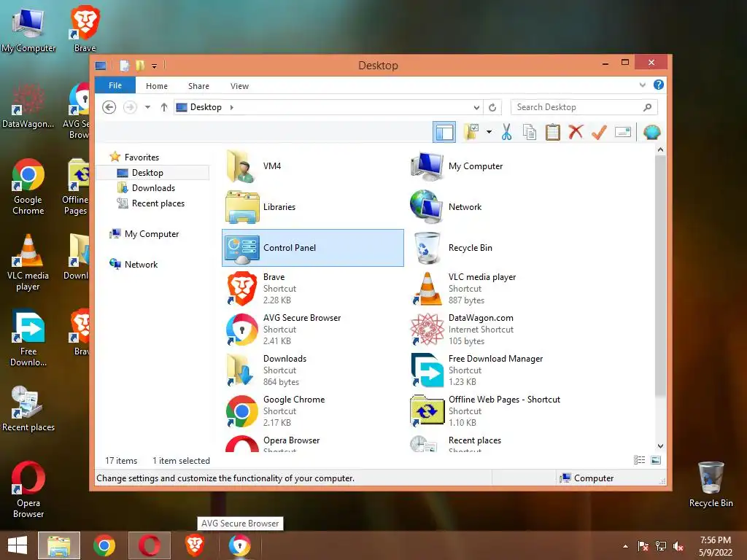747x560 pixels.
Task: Select Free Download Manager shortcut in list
Action: pyautogui.click(x=498, y=370)
